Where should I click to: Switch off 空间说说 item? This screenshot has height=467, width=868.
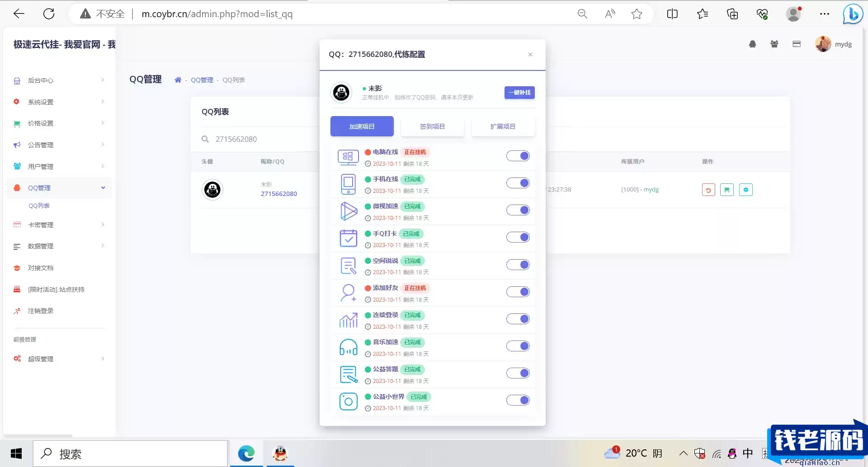point(518,265)
